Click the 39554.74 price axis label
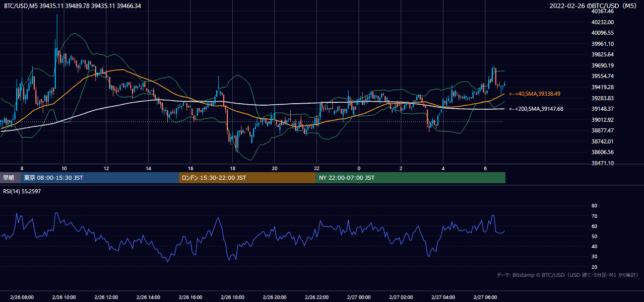Image resolution: width=644 pixels, height=302 pixels. point(603,76)
